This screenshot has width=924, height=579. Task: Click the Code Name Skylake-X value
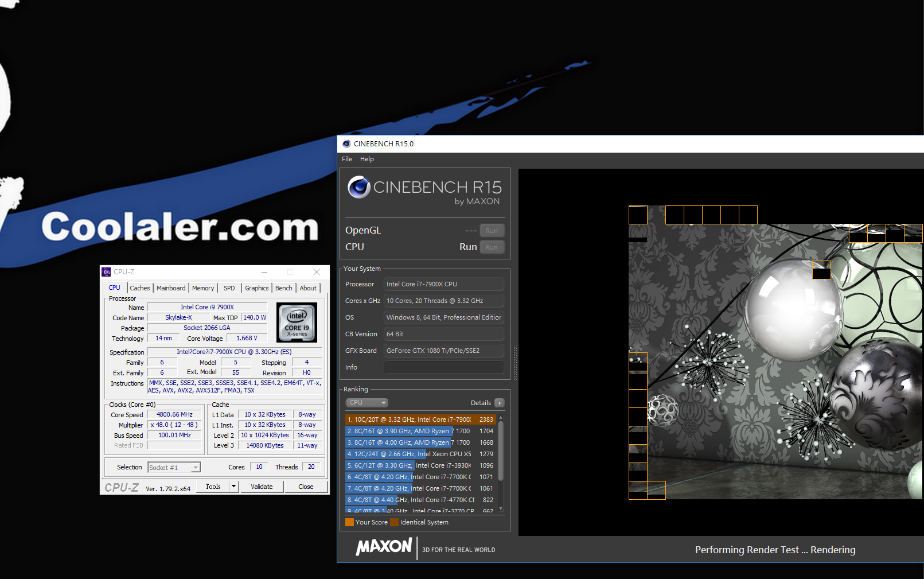[178, 317]
